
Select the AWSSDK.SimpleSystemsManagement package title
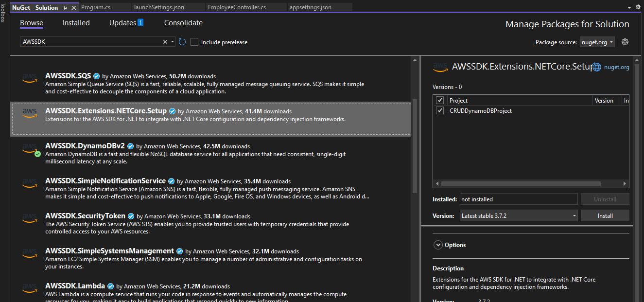coord(109,251)
